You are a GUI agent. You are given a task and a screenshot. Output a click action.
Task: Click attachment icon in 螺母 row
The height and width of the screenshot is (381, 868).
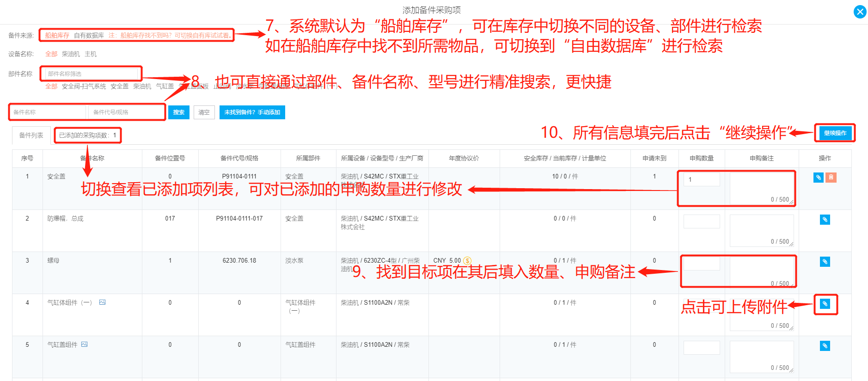825,262
